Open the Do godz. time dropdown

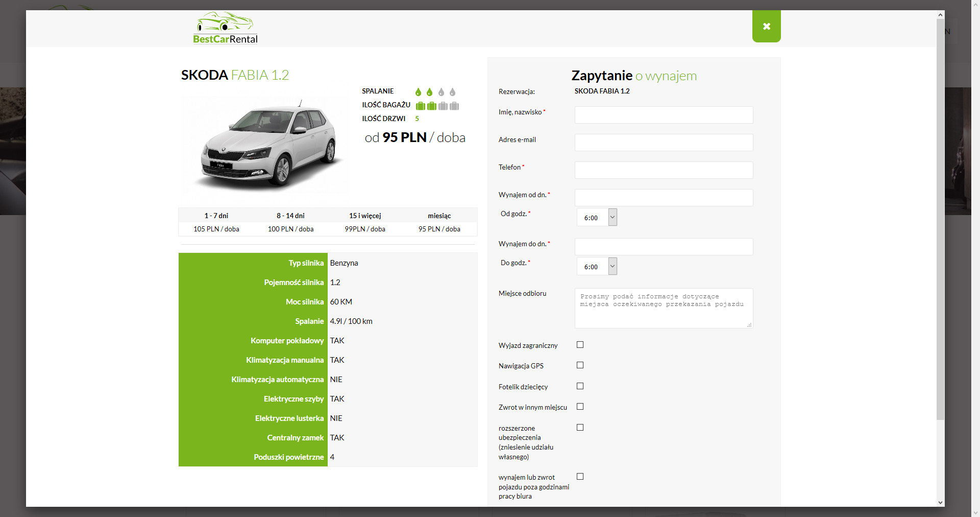(597, 266)
